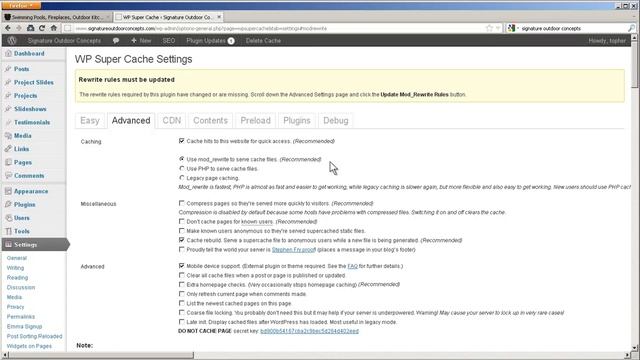Click the Appearance sidebar icon

(8, 191)
